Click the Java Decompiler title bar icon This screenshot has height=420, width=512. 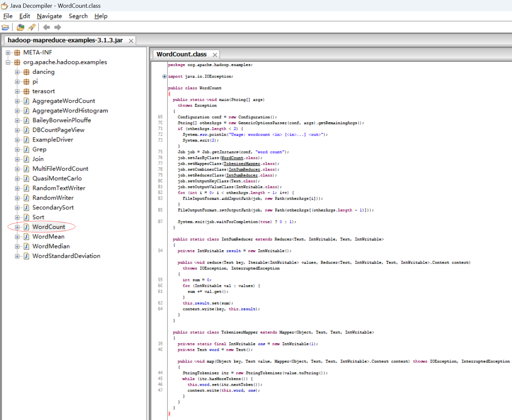point(5,5)
